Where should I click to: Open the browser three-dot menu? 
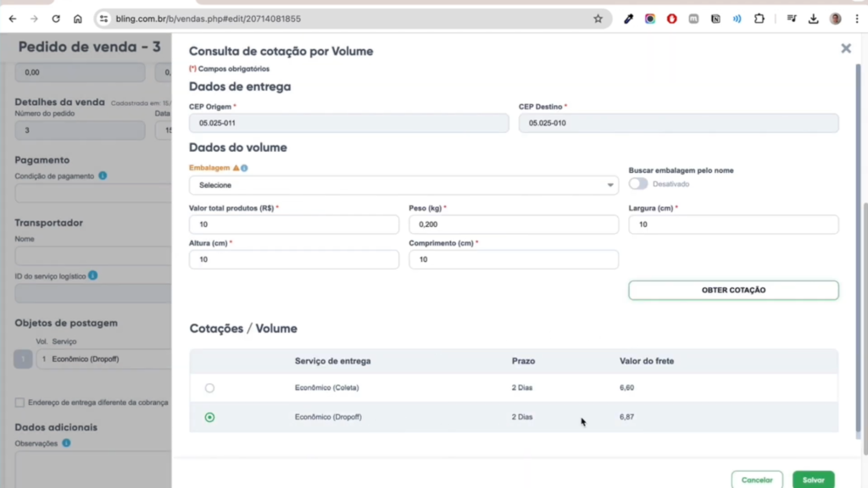[x=857, y=19]
